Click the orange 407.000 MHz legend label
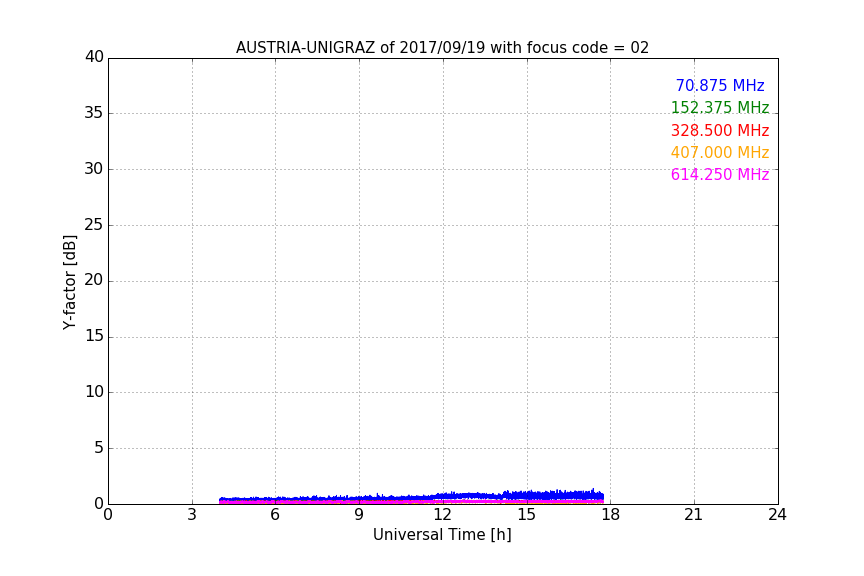Screen dimensions: 864x576 click(x=720, y=152)
